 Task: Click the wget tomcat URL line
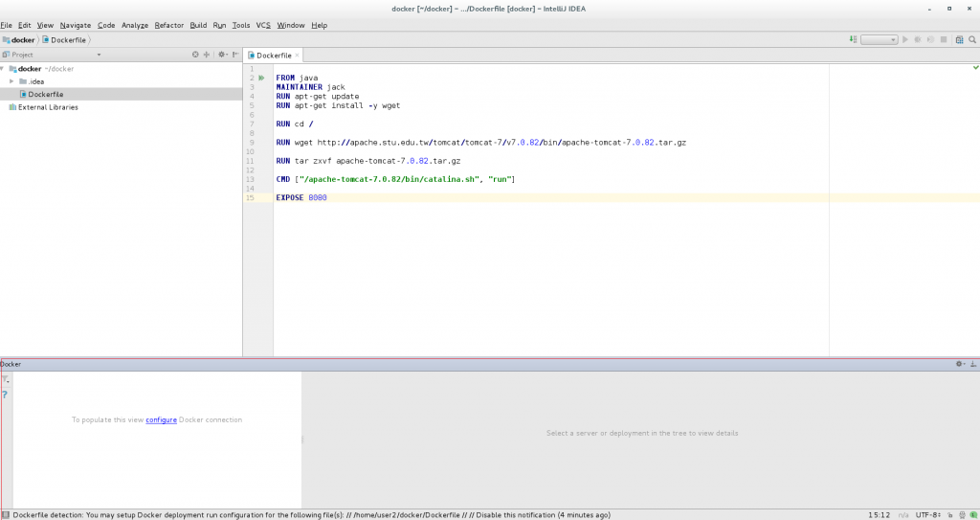coord(480,142)
